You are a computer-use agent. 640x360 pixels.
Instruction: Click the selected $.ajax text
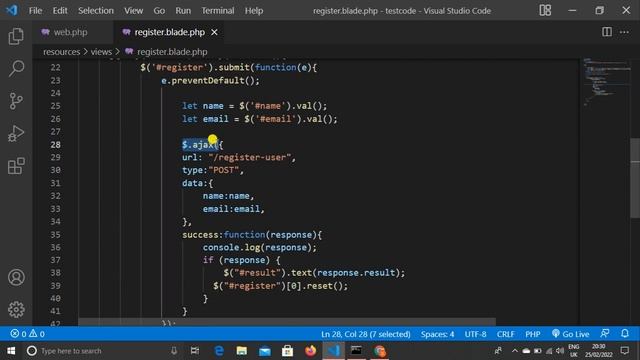[200, 144]
